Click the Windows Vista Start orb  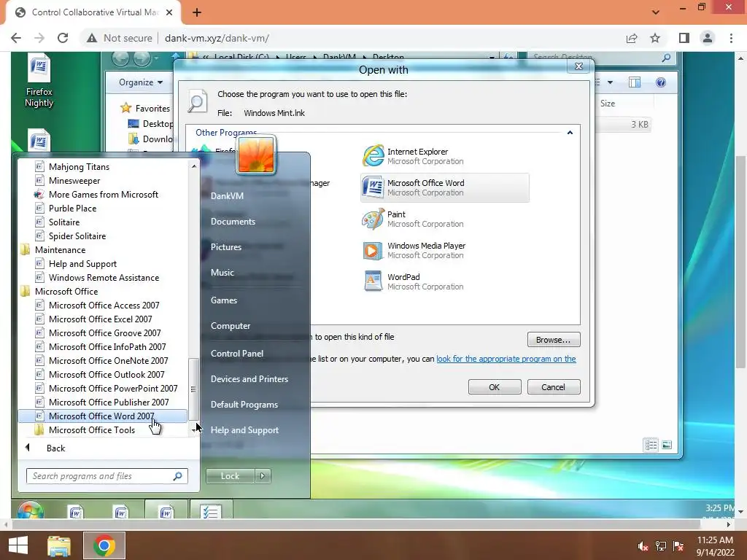[31, 510]
